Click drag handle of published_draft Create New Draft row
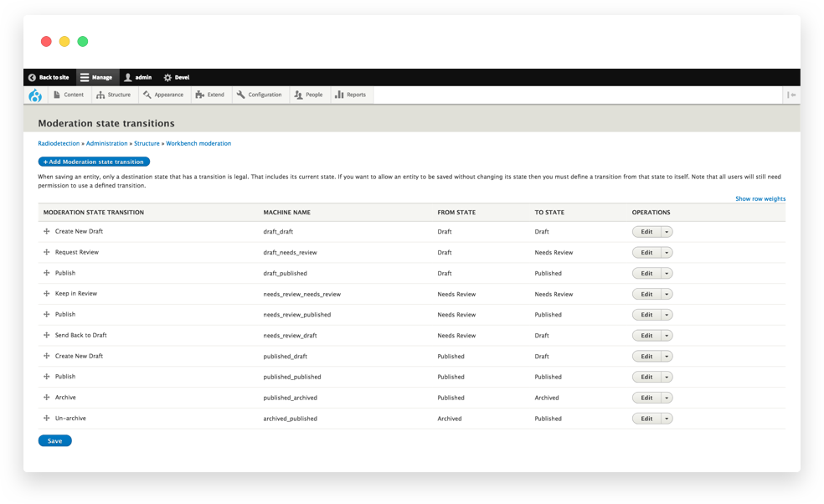Viewport: 824px width, 504px height. 46,357
